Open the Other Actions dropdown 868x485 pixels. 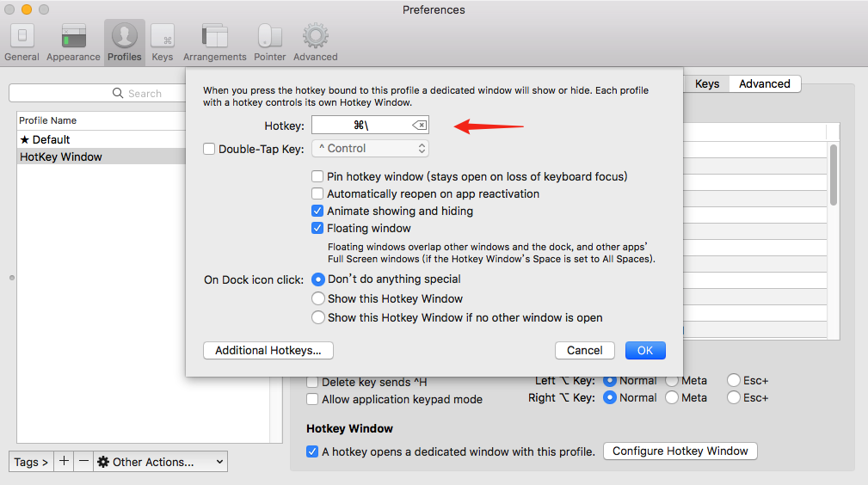click(x=161, y=461)
